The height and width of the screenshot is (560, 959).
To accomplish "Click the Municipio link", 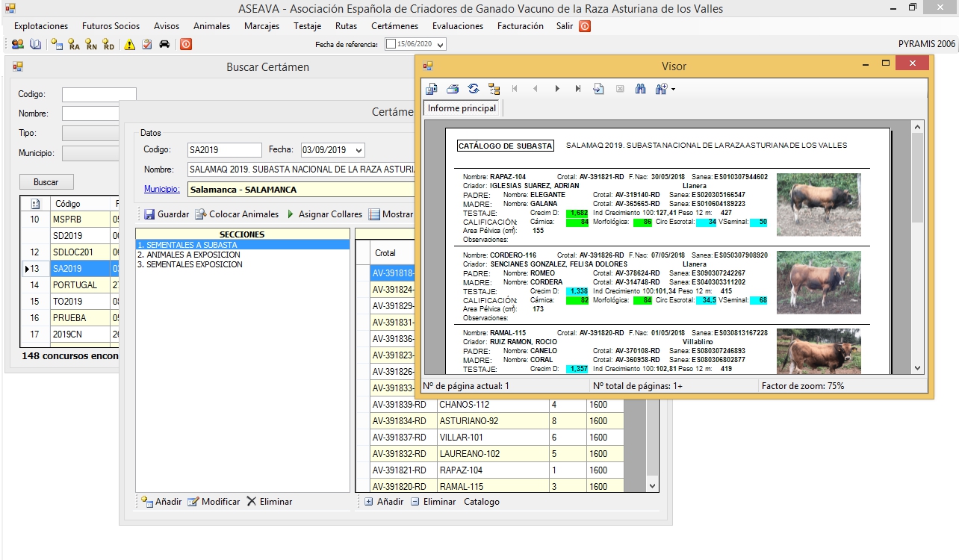I will 162,190.
